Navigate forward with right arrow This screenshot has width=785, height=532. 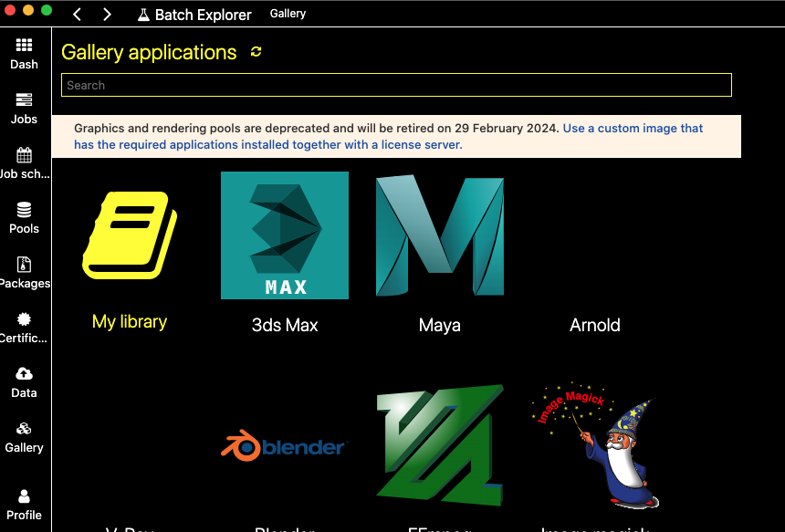[107, 14]
